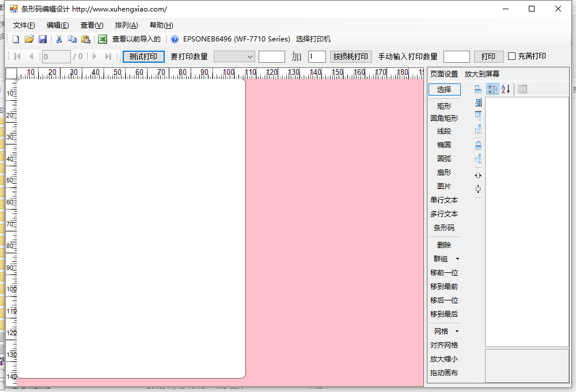Switch the property grid to categorized view
576x392 pixels.
click(x=492, y=89)
